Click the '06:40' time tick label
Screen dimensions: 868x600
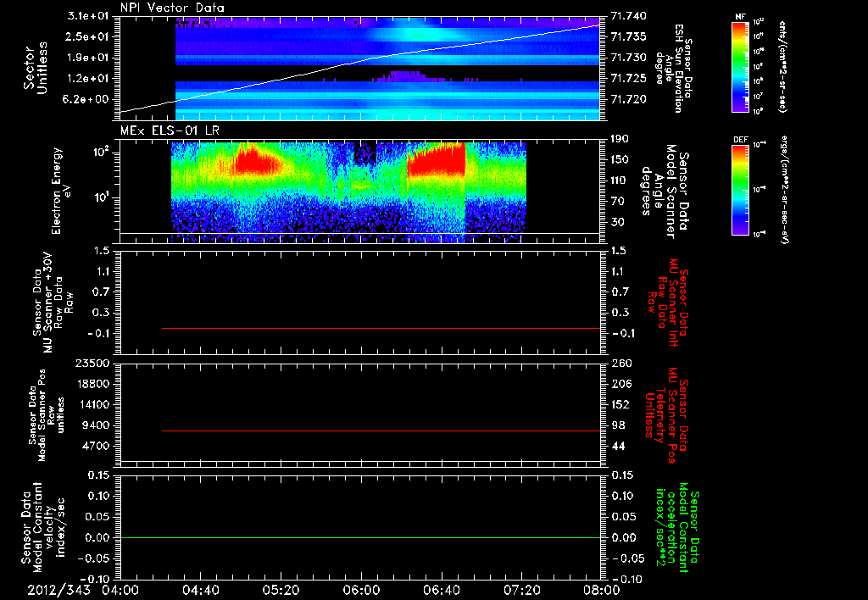point(441,590)
